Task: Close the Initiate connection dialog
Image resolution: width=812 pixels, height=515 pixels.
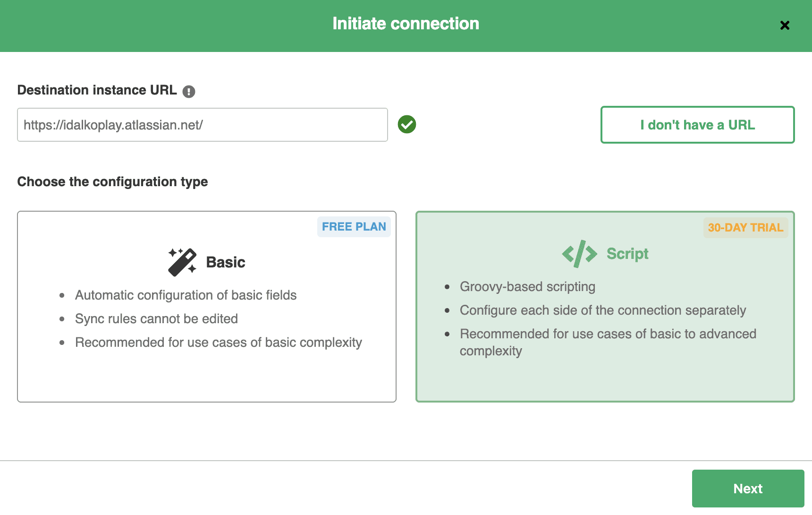Action: tap(785, 25)
